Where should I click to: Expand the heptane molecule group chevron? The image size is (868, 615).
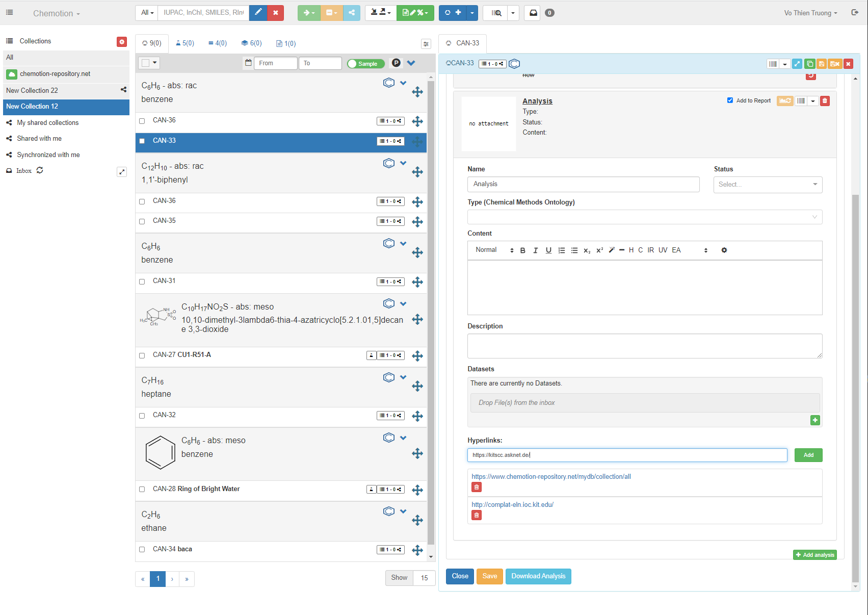coord(403,377)
